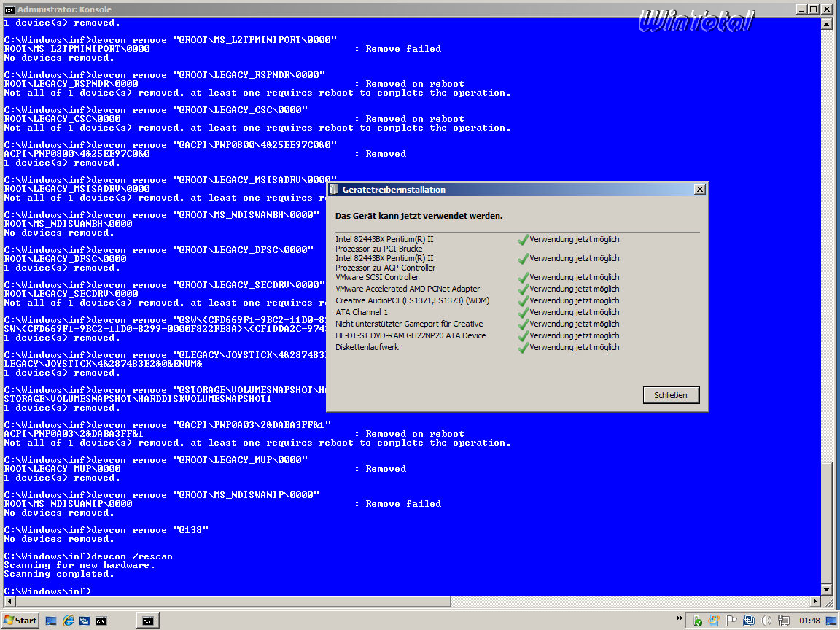Viewport: 840px width, 630px height.
Task: Click 'Removed on reboot' beside ROOT\LEGACY_RSPNDR\0000
Action: point(415,84)
